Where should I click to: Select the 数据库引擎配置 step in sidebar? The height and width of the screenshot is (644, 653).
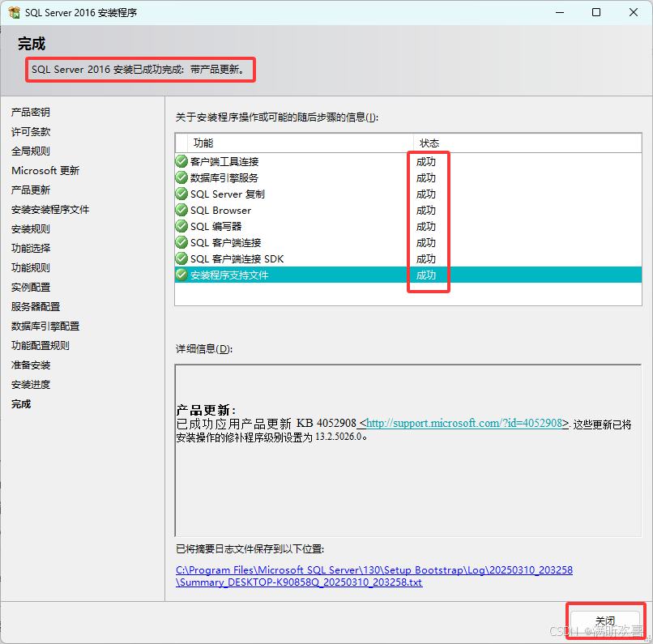(x=45, y=326)
